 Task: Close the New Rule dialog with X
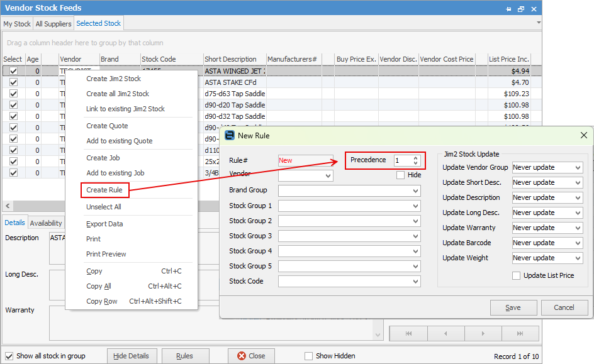584,135
